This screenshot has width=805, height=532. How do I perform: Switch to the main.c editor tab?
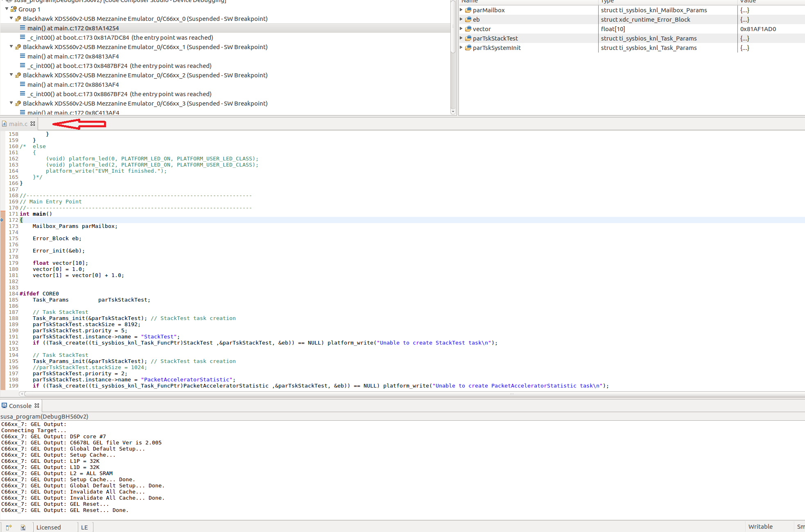point(18,124)
